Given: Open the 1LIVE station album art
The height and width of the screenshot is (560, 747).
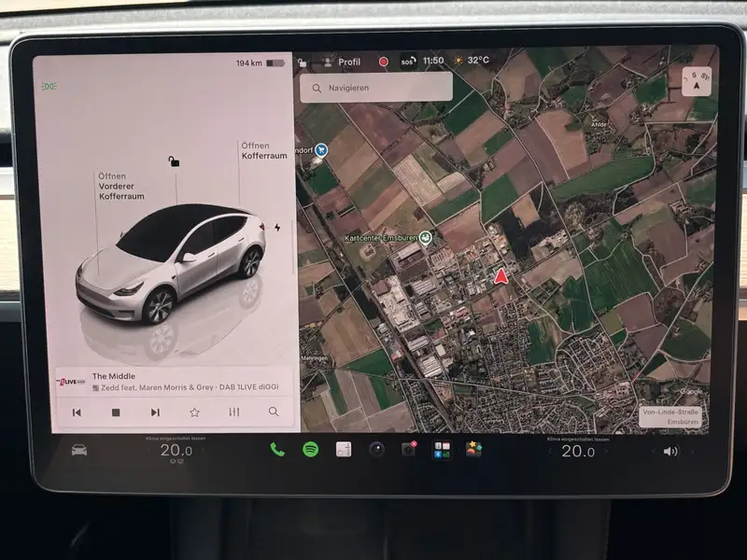Looking at the screenshot, I should tap(71, 382).
